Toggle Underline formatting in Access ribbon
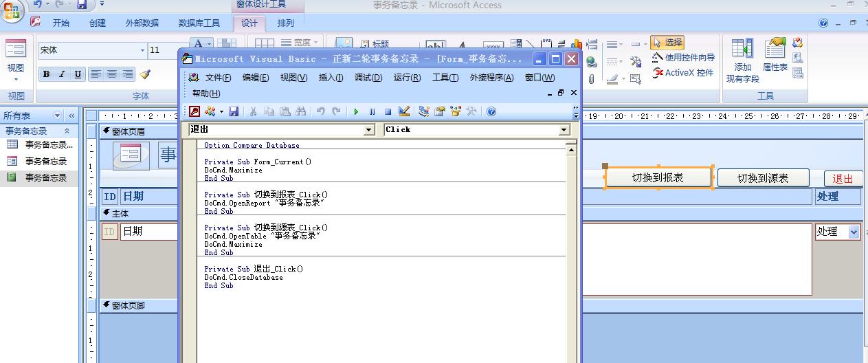Viewport: 868px width, 363px height. coord(78,74)
